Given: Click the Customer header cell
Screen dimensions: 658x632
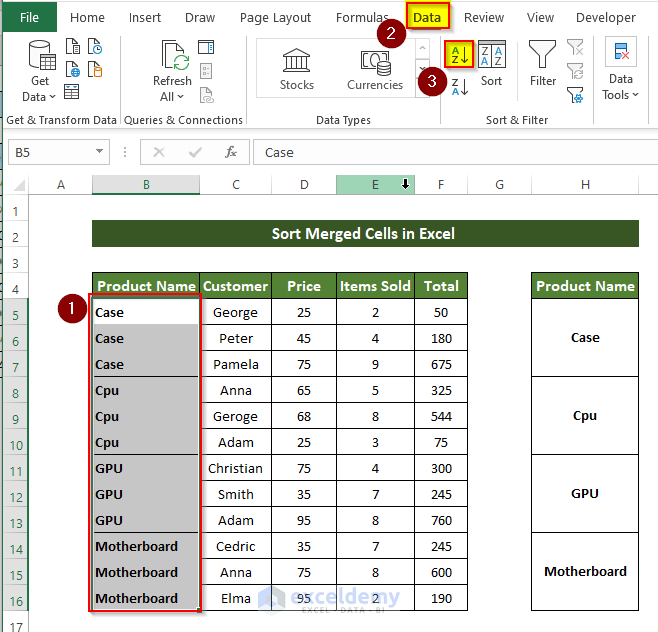Looking at the screenshot, I should coord(235,286).
